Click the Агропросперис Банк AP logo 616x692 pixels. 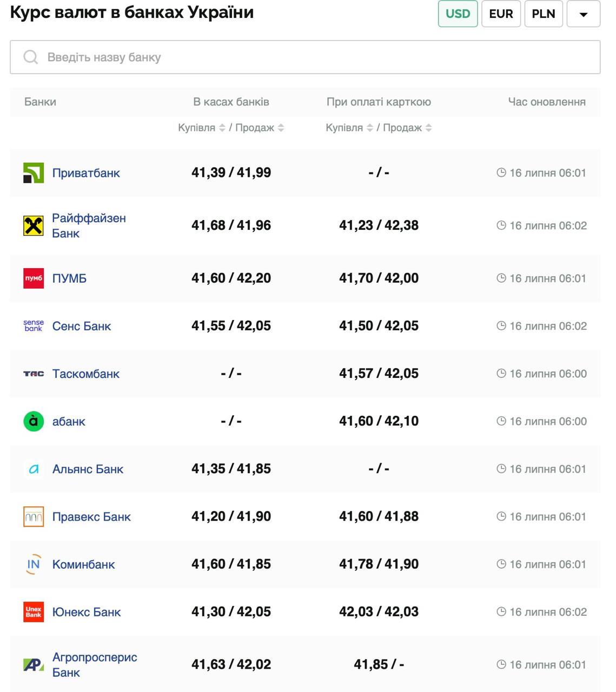[33, 664]
